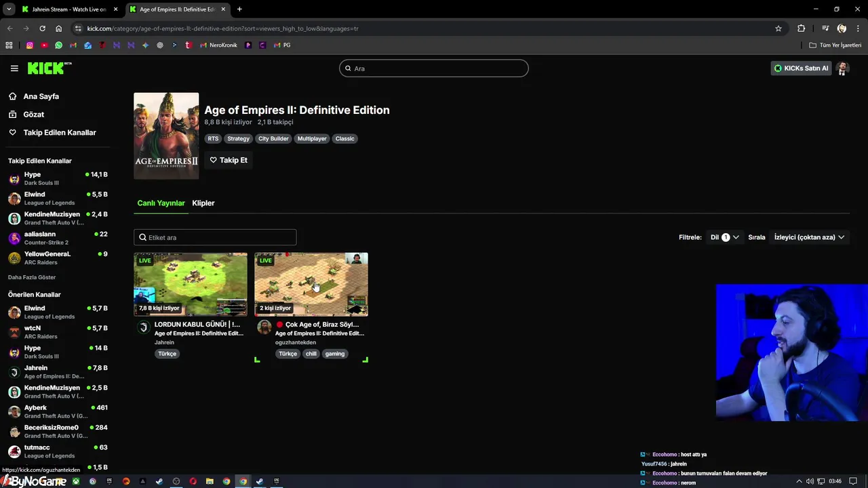This screenshot has height=488, width=868.
Task: Go to Ana Sayfa home link
Action: (x=41, y=96)
